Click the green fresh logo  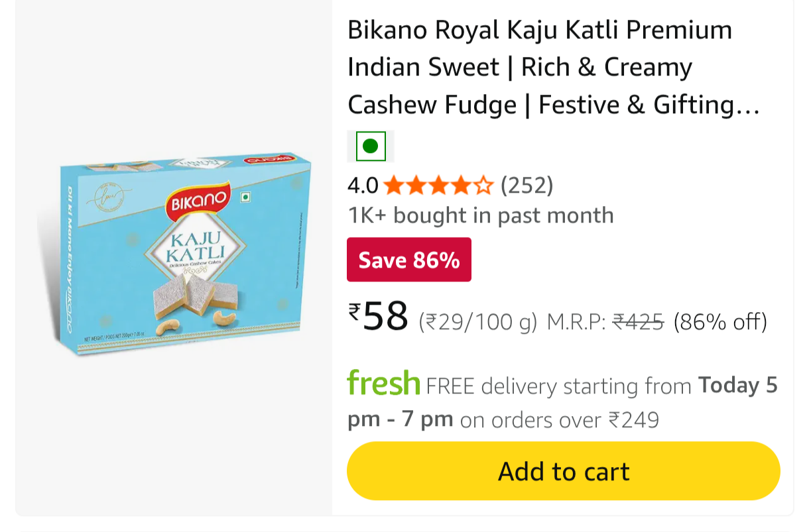[x=383, y=384]
